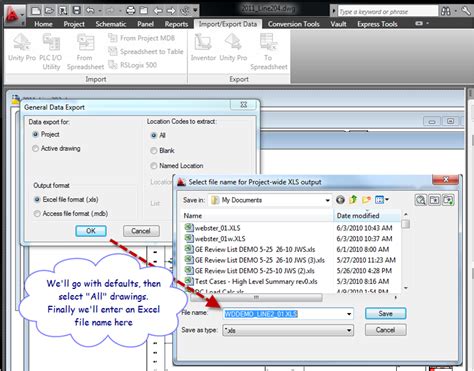474x371 pixels.
Task: Click the Search the Web icon in save dialog
Action: (421, 200)
